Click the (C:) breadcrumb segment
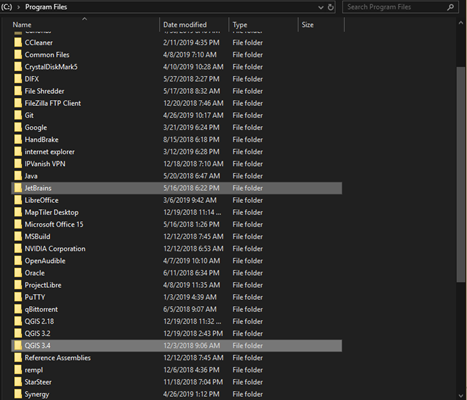This screenshot has width=467, height=400. [x=6, y=7]
